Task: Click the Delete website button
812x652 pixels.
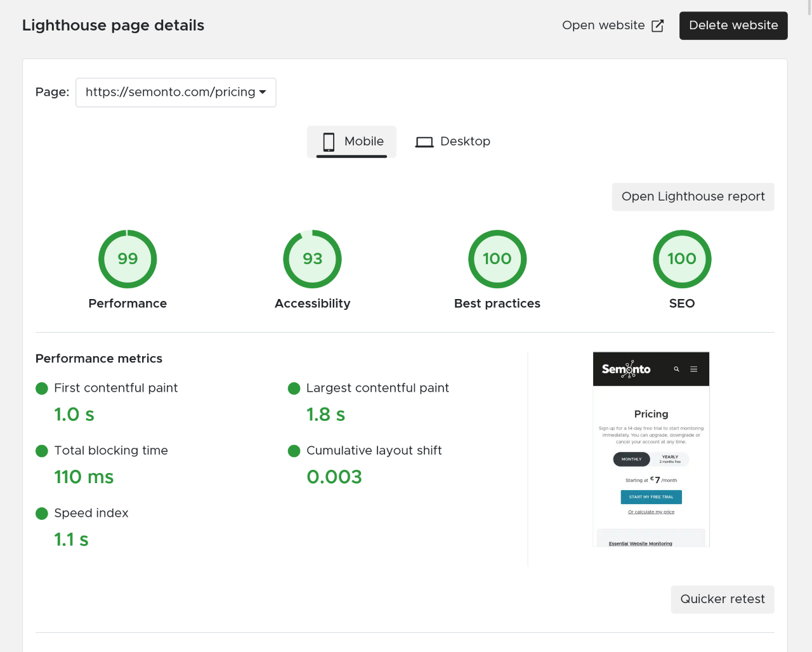Action: (733, 25)
